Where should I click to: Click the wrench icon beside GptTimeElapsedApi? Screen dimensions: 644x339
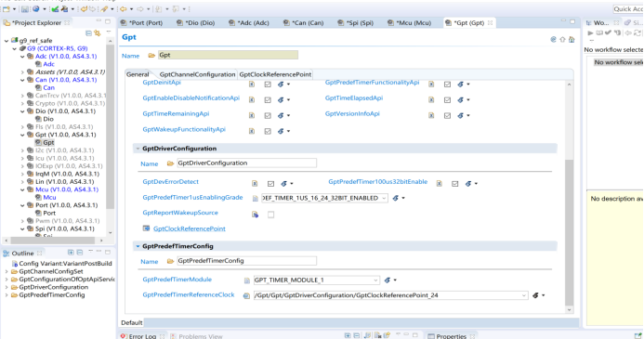tap(460, 99)
